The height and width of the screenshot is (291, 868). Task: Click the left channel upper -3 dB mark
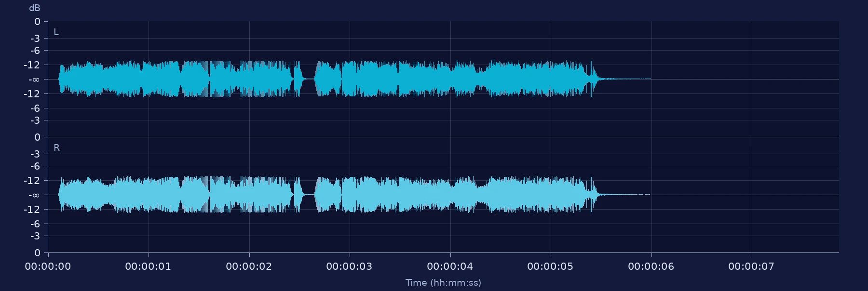pos(35,39)
